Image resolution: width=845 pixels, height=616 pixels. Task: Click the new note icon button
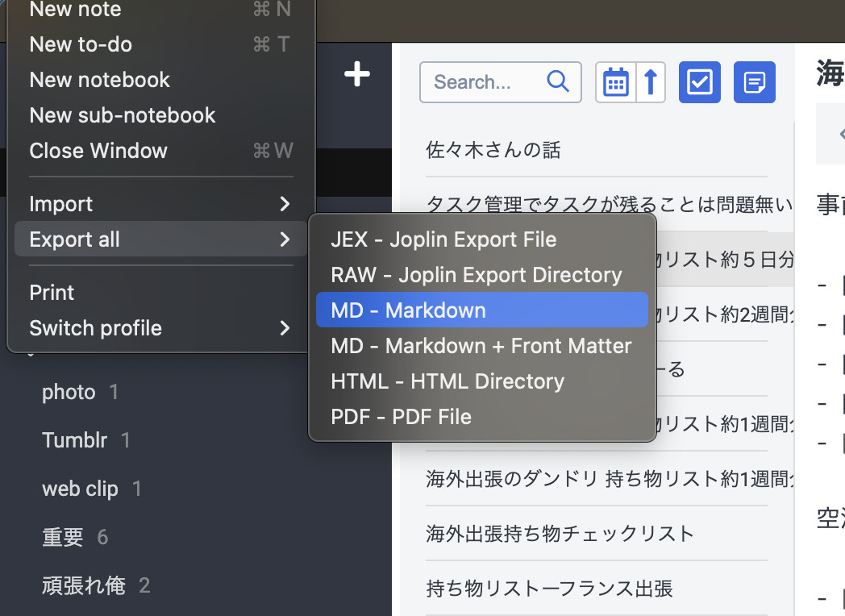(x=754, y=82)
